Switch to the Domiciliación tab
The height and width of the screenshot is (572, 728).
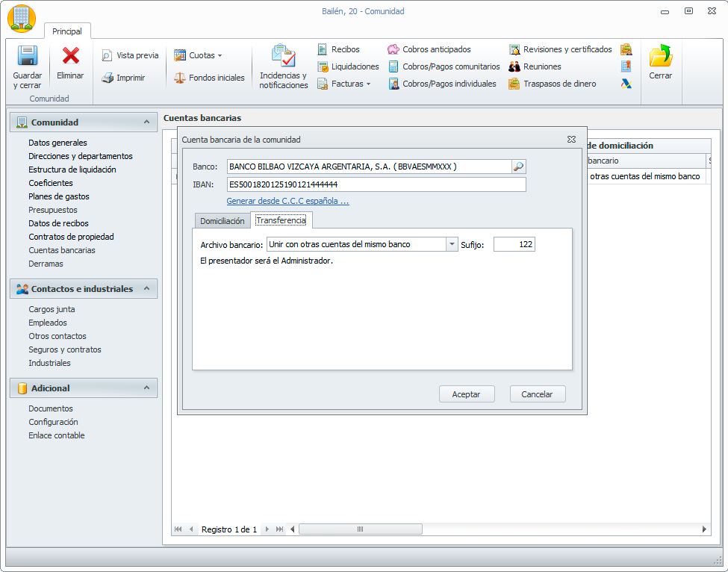[222, 221]
